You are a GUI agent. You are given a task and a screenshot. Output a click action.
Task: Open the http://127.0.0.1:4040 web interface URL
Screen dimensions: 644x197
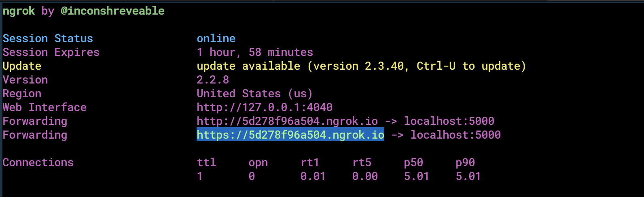pos(265,107)
